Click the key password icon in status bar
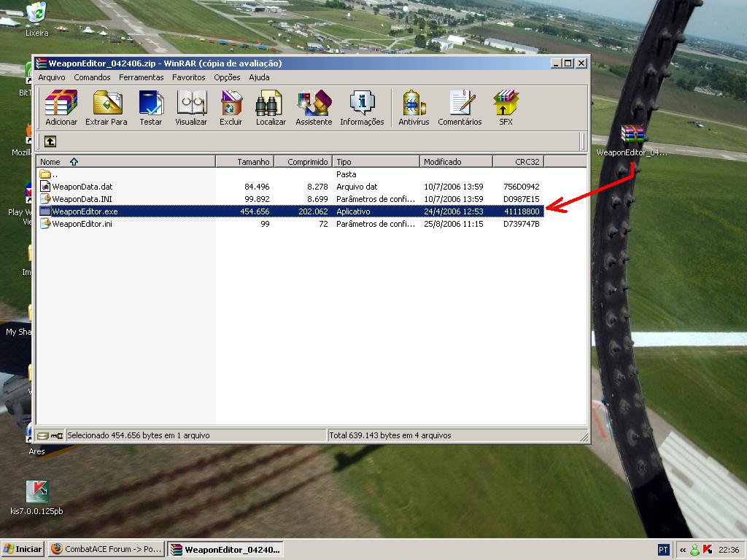Screen dimensions: 747x560 (57, 435)
